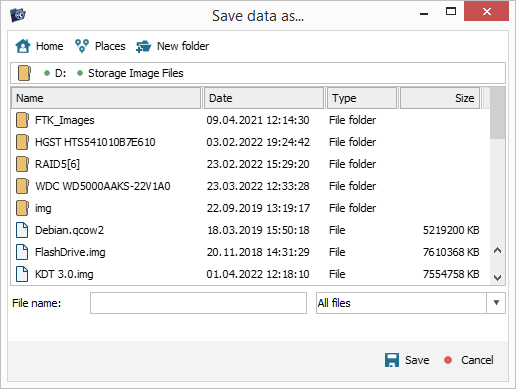The width and height of the screenshot is (516, 389).
Task: Click the size 7610368 KB
Action: (451, 252)
